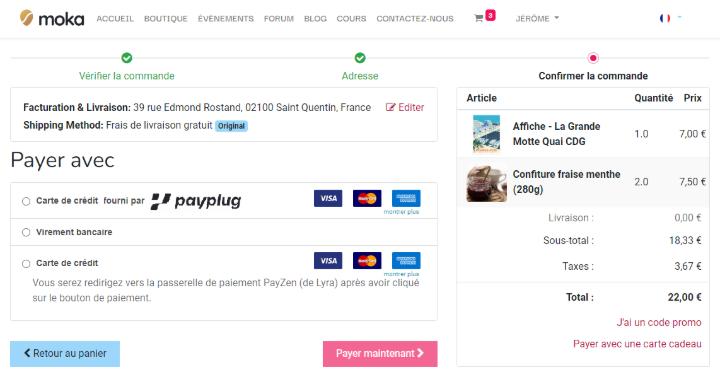Click the green check on Vérifier la commande
Screen dimensions: 720x377
[x=127, y=58]
